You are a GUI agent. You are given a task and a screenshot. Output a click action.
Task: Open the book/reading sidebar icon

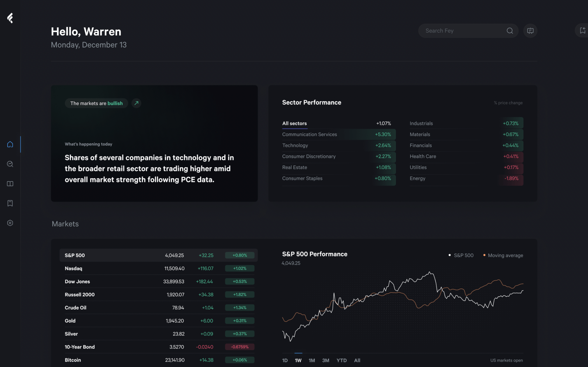click(10, 184)
